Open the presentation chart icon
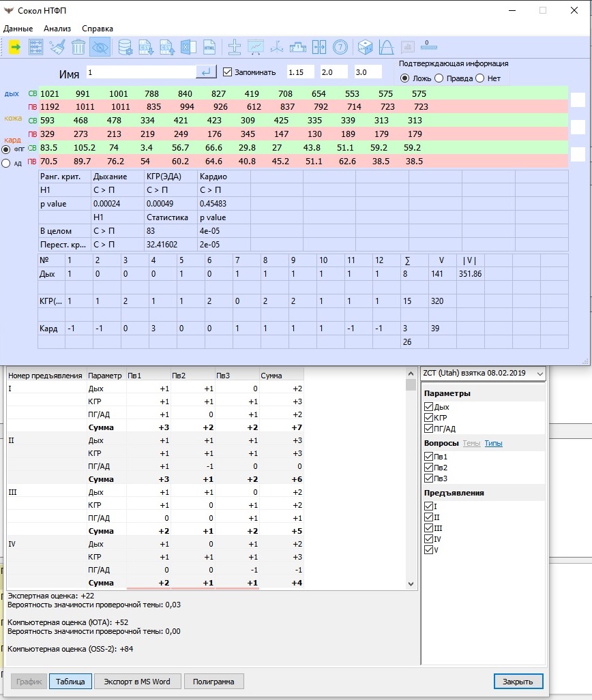 tap(256, 47)
